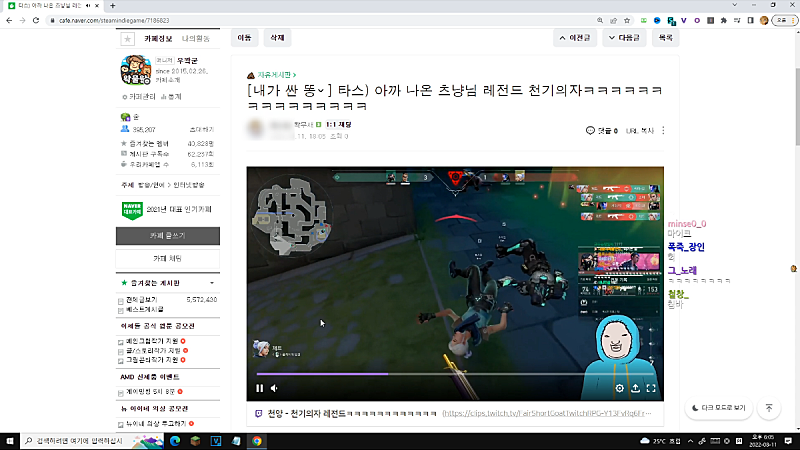Open cafe 통계 statistics link
Viewport: 800px width, 450px height.
point(171,97)
